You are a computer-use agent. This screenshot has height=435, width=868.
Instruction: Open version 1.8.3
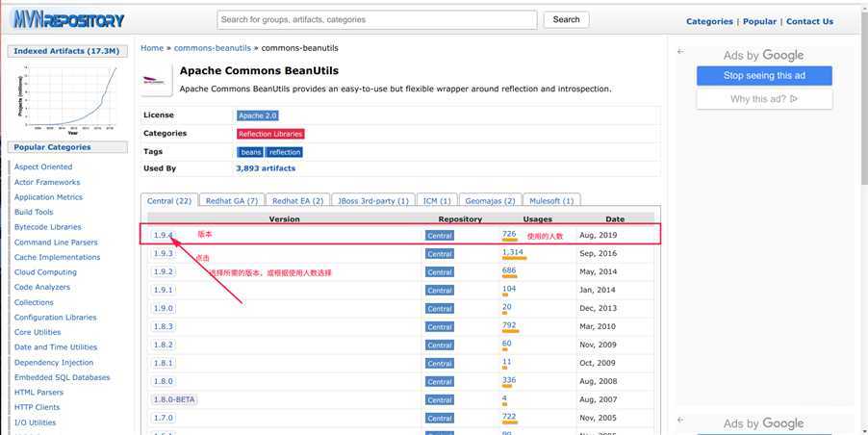pos(164,326)
